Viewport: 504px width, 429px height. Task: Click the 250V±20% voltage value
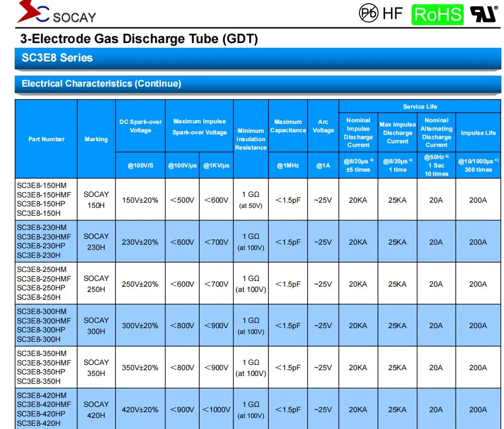140,284
